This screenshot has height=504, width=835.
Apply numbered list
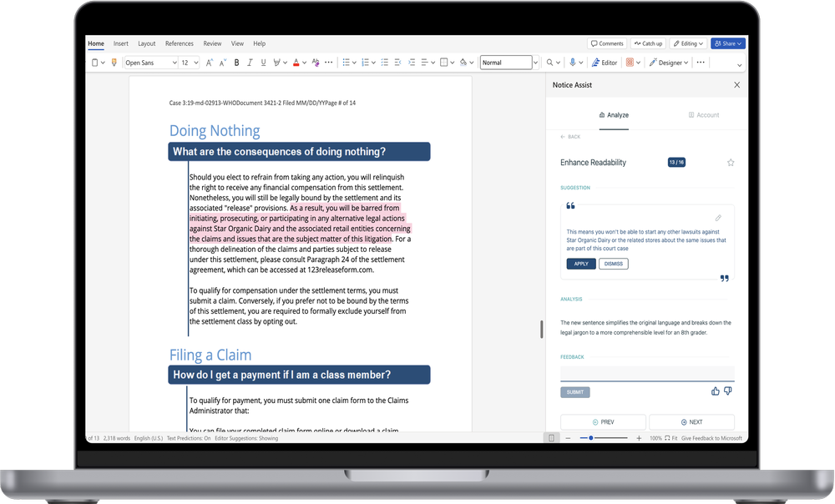click(366, 63)
